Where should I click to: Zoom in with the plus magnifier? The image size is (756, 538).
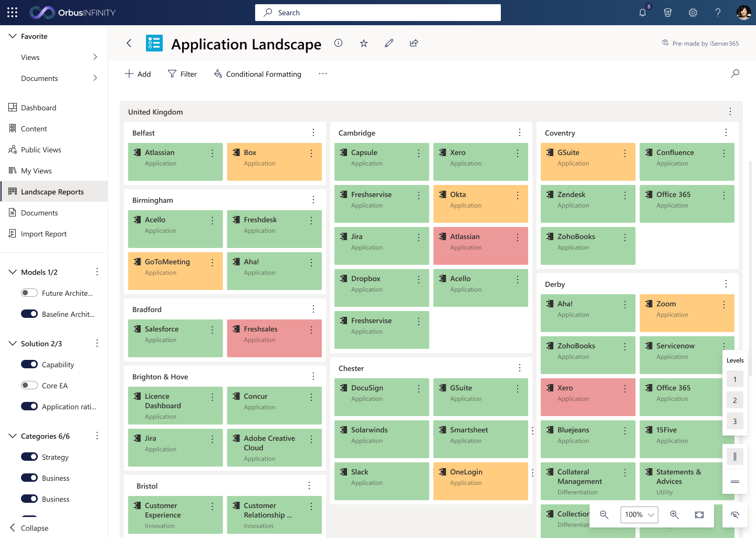pos(675,515)
